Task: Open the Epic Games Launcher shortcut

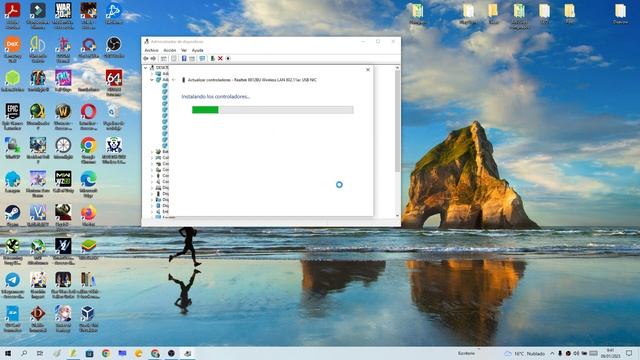Action: point(12,117)
